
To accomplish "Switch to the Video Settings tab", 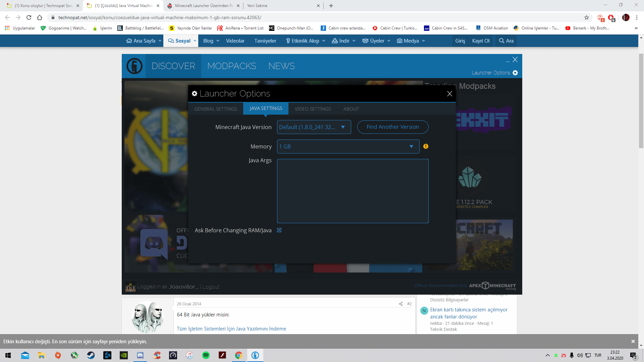I will (x=313, y=109).
